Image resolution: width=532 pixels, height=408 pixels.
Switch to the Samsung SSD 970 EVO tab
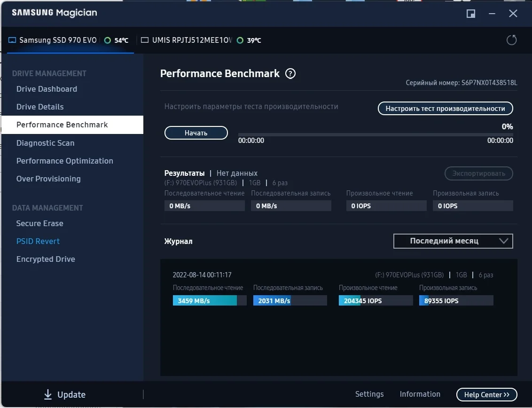coord(70,40)
